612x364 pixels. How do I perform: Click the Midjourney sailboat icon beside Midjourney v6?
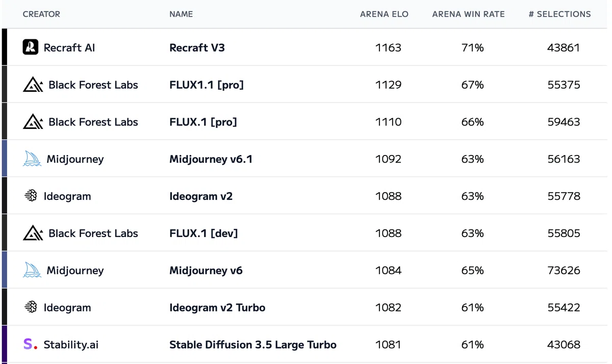click(x=32, y=270)
